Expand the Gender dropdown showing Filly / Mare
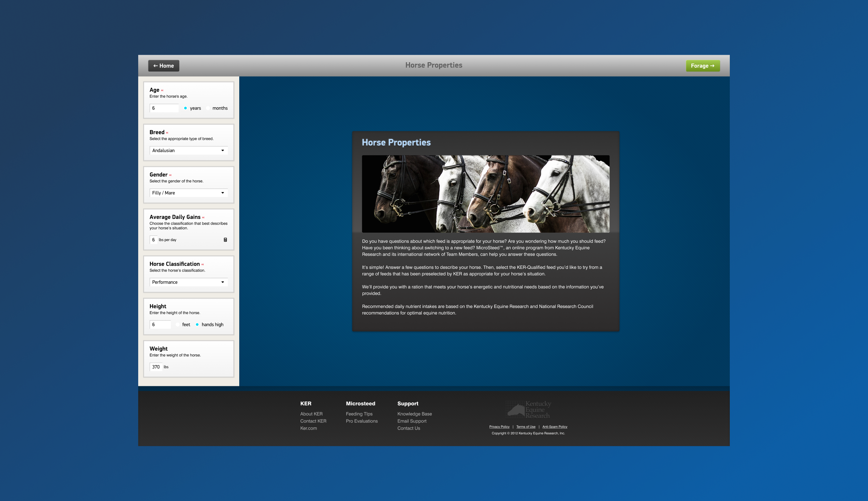Screen dimensions: 868x501 [188, 193]
